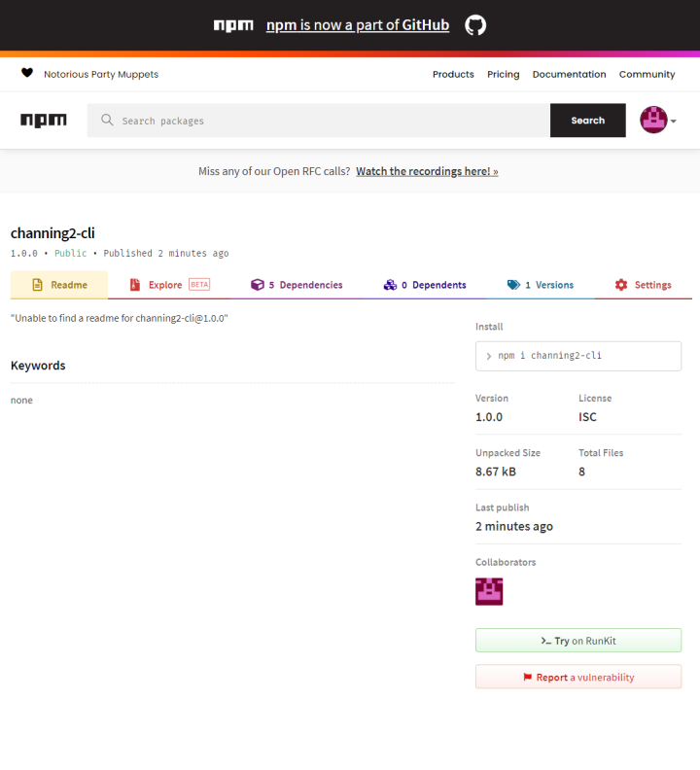Click the license value 'ISC'
The image size is (700, 770).
(587, 417)
